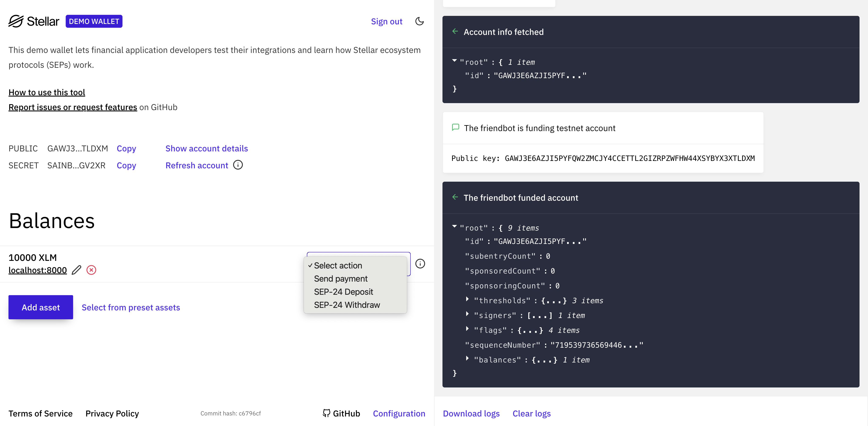Screen dimensions: 868x426
Task: Expand the thresholds node
Action: pos(467,299)
